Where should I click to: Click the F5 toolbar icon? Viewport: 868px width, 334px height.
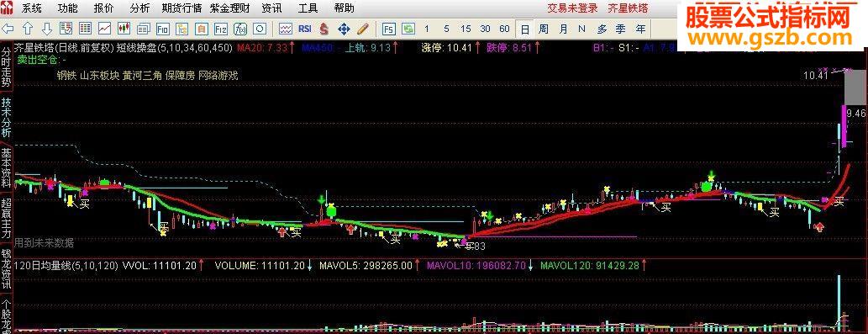[388, 29]
